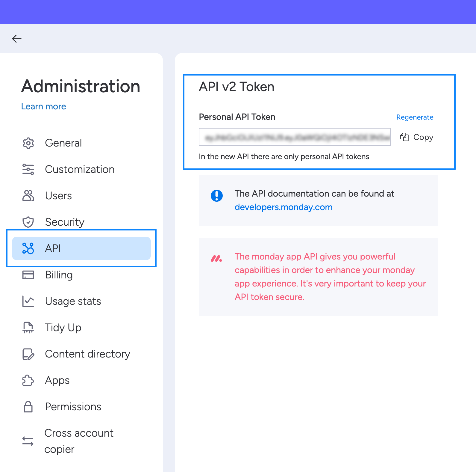
Task: Click the Security shield icon
Action: 28,222
